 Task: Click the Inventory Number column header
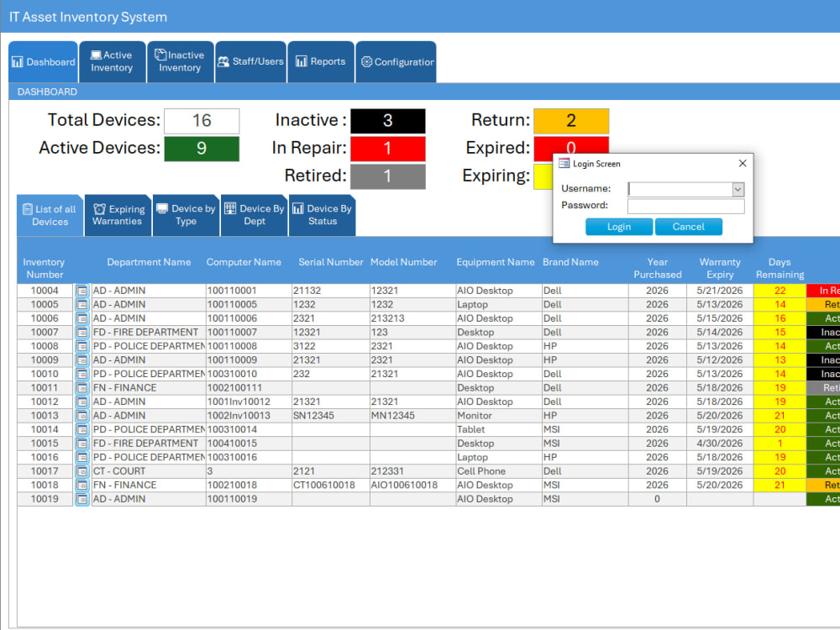pyautogui.click(x=44, y=269)
